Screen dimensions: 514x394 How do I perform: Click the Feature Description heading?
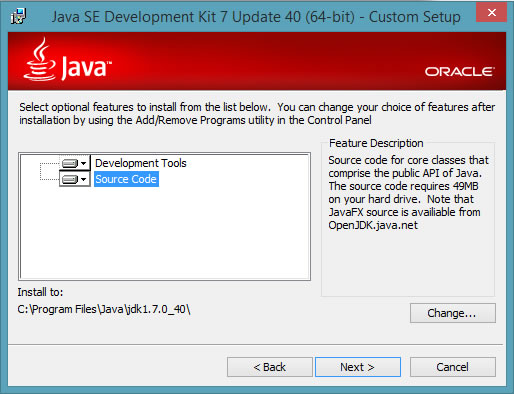tap(376, 143)
